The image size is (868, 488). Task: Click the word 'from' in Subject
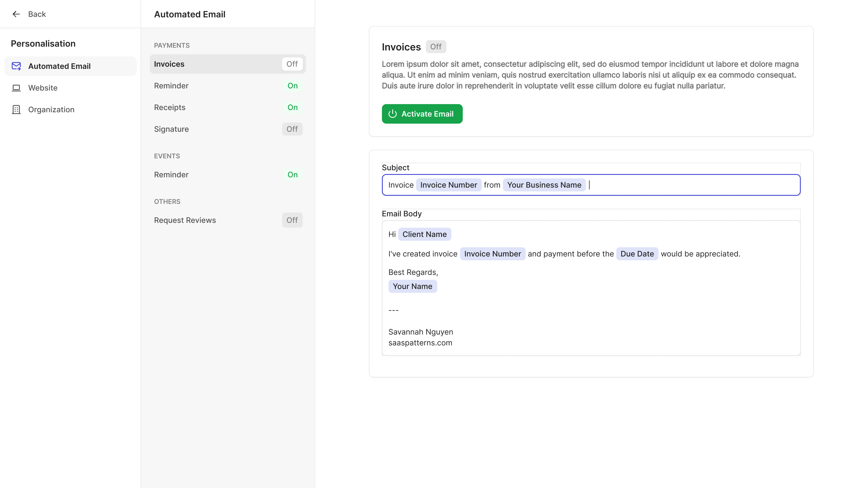[492, 185]
